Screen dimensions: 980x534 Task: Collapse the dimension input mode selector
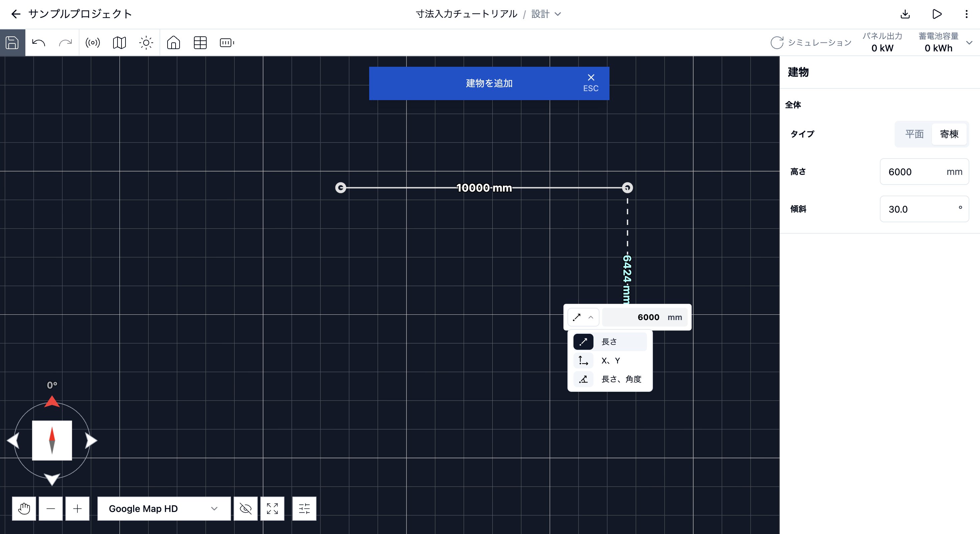[583, 317]
